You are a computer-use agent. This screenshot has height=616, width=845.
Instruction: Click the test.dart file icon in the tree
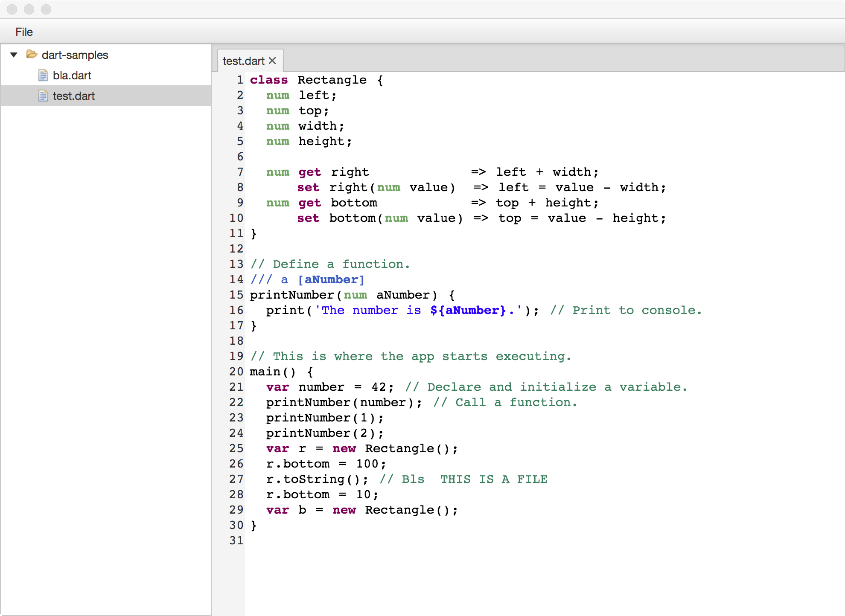(x=43, y=96)
